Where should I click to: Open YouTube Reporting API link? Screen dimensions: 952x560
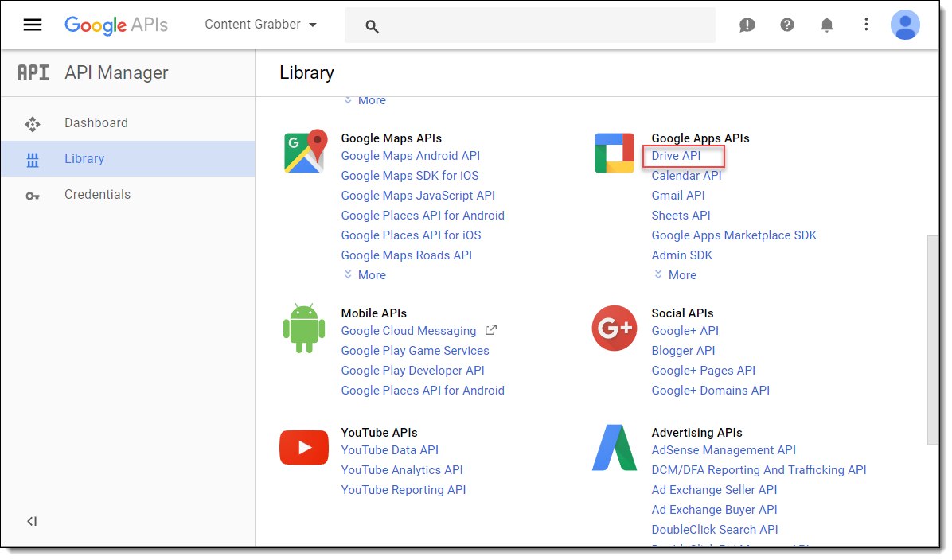403,490
